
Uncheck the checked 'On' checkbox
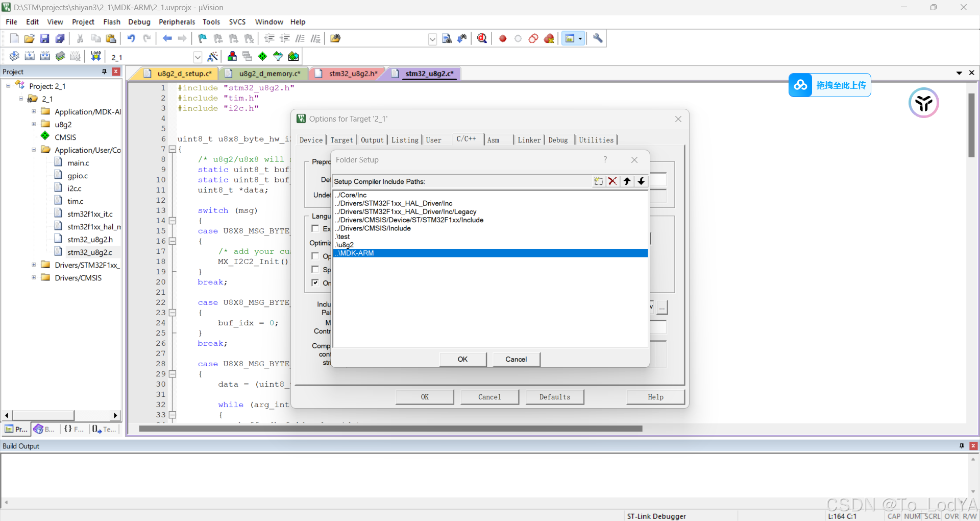tap(315, 282)
